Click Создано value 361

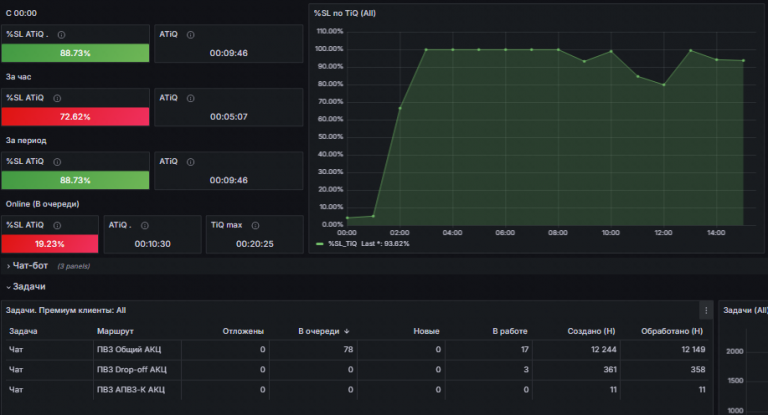pos(610,370)
